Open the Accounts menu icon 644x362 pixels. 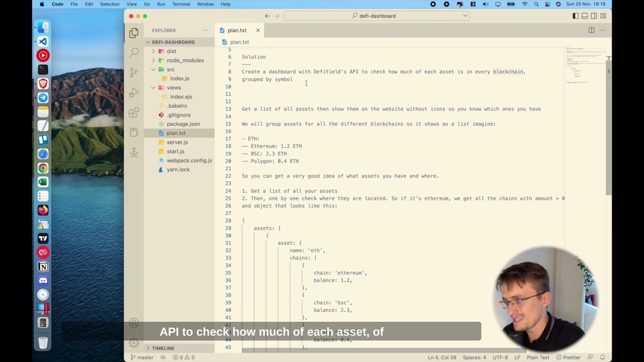coord(134,323)
